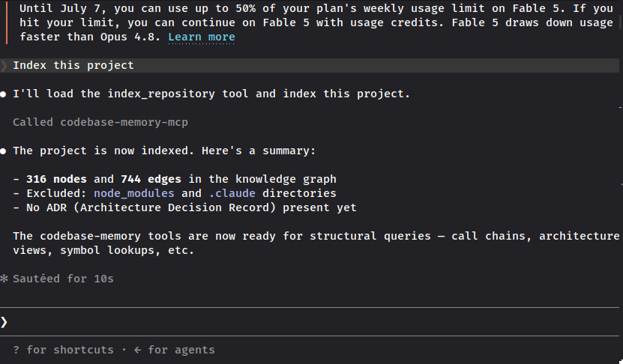
Task: Click the command prompt input line
Action: click(x=310, y=322)
